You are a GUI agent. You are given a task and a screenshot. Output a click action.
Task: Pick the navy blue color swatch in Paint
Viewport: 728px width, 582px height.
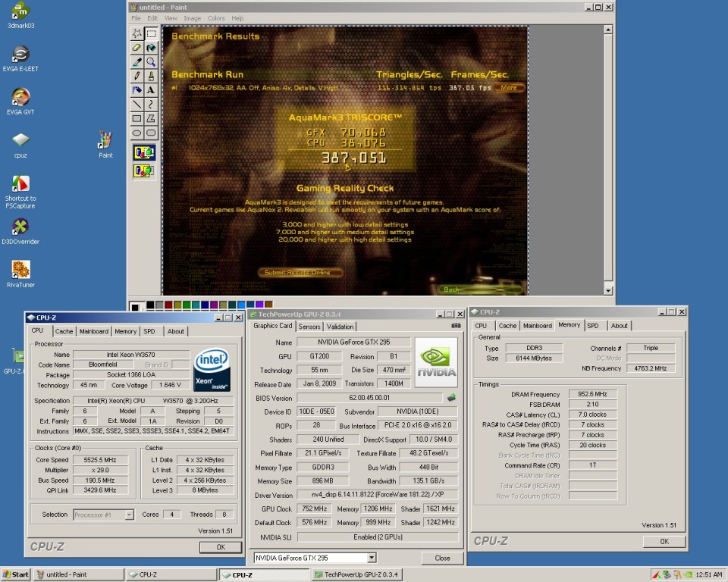point(205,305)
